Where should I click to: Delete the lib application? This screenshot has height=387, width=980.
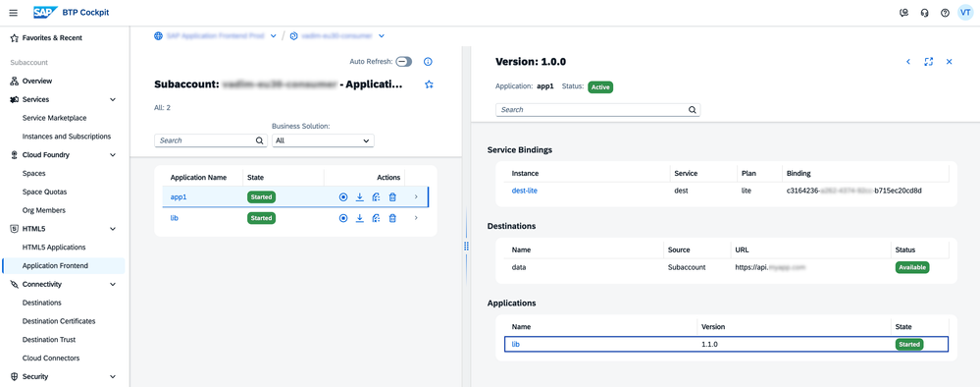click(392, 218)
